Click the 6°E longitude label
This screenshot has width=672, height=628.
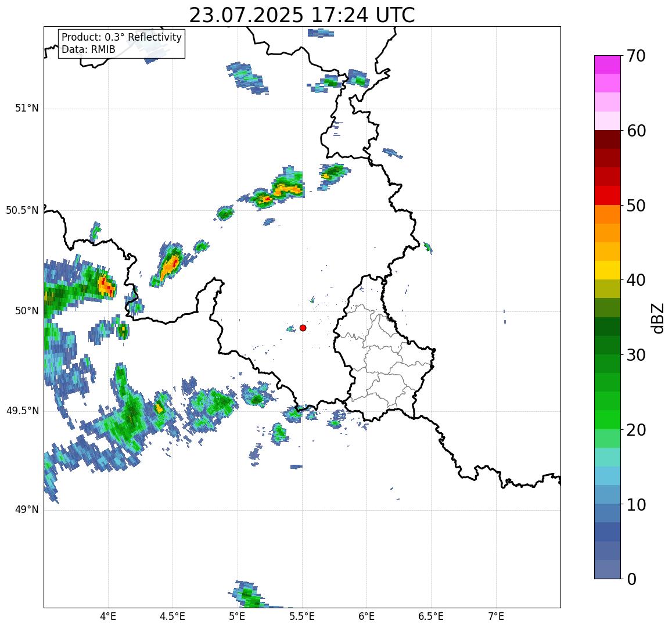point(367,616)
